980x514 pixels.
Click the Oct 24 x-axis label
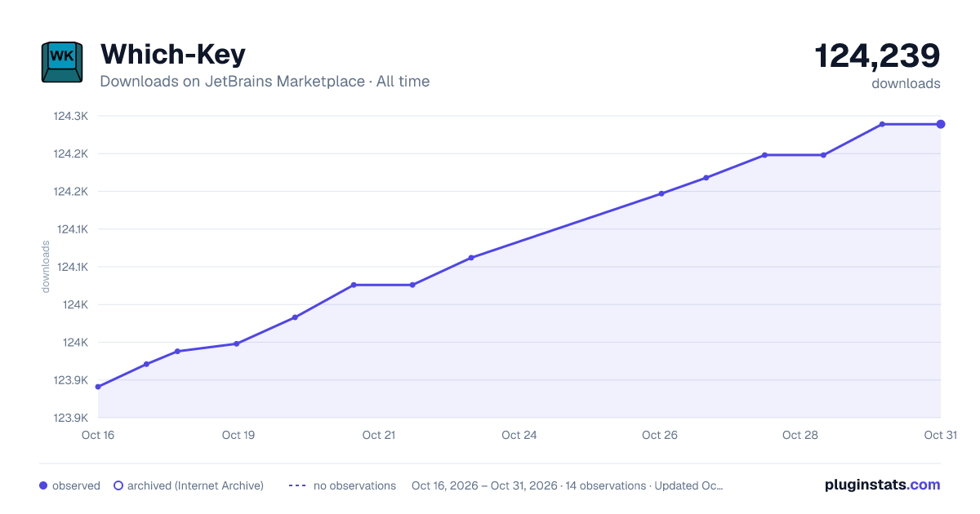click(x=519, y=435)
